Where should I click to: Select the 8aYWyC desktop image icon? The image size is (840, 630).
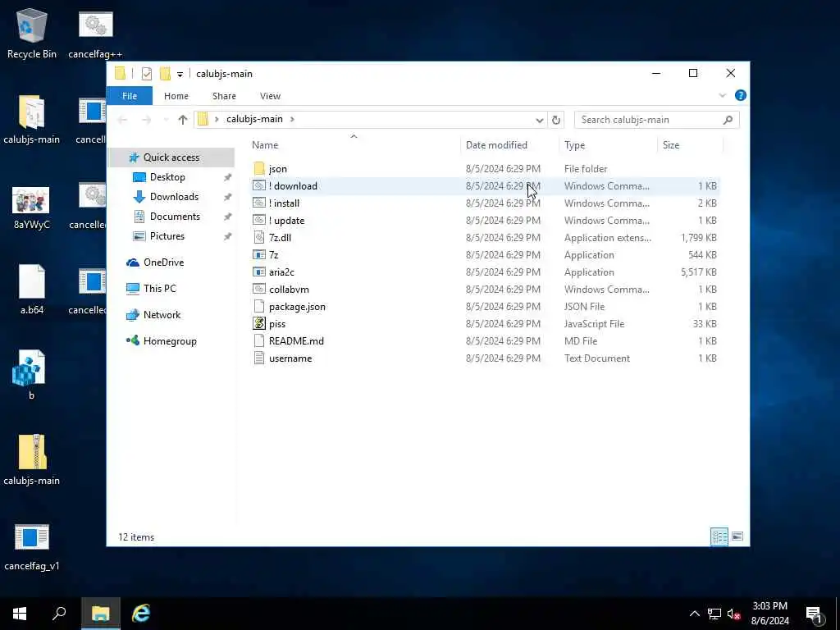32,208
